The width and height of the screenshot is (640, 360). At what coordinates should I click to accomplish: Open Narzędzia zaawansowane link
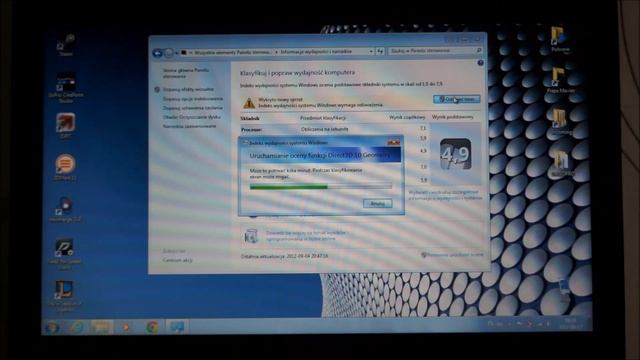(189, 127)
